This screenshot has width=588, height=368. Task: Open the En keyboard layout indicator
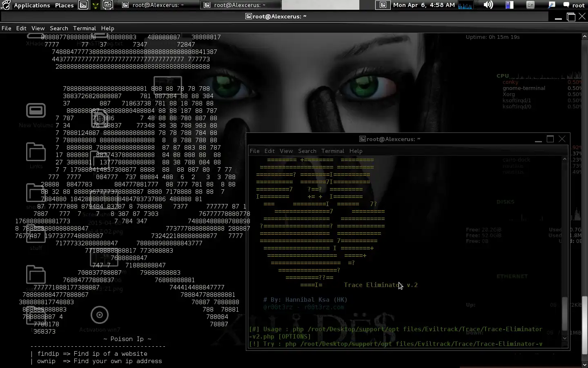(x=530, y=5)
